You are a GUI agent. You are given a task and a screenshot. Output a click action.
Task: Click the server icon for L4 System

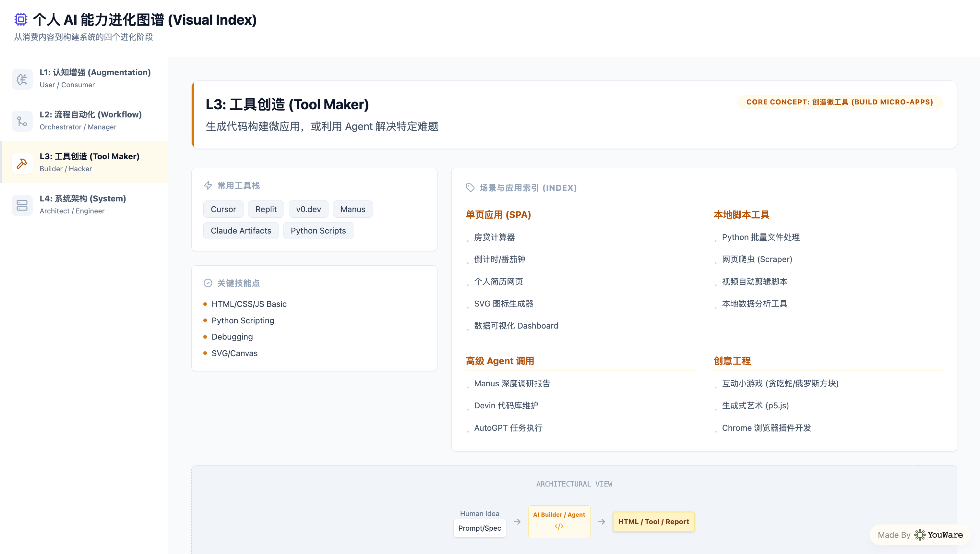[22, 205]
